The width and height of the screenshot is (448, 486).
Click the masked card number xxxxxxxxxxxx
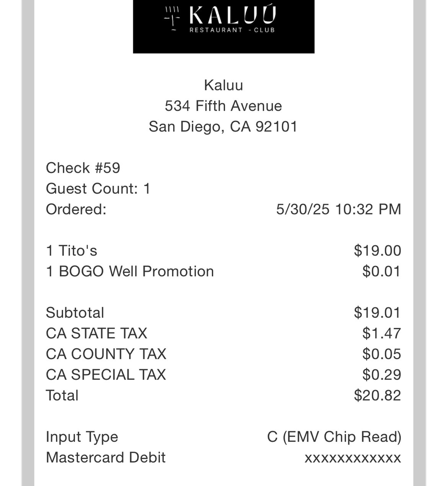[353, 458]
